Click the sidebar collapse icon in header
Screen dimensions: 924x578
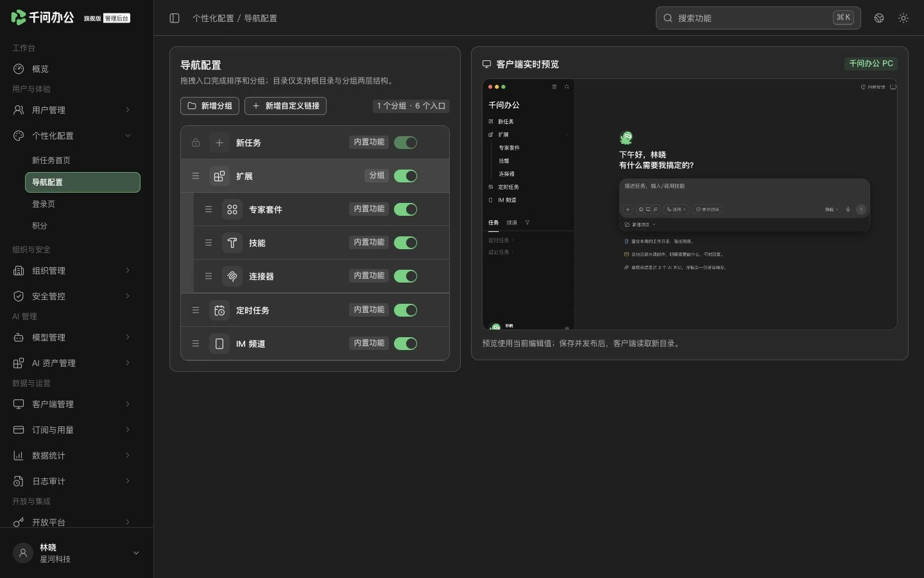[x=175, y=18]
